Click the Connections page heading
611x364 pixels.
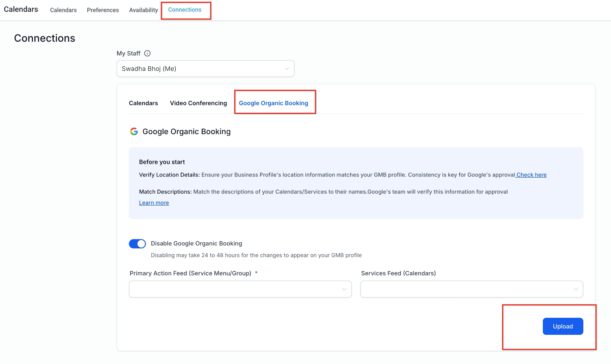pyautogui.click(x=45, y=38)
